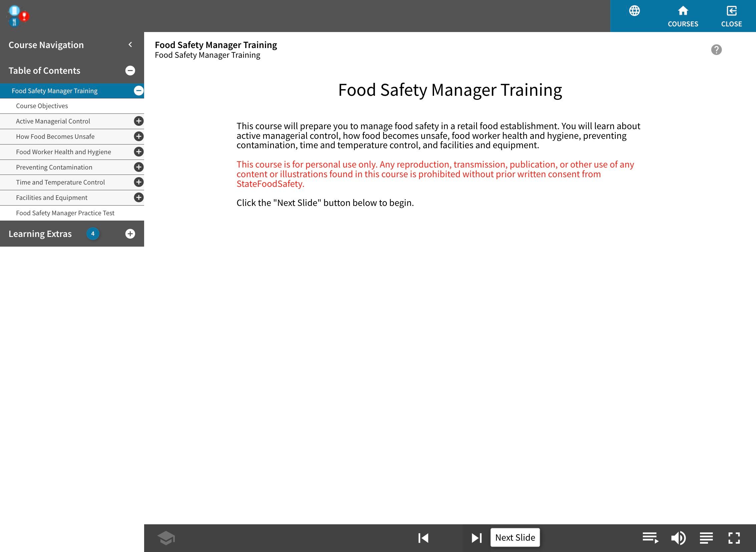Open the Course Objectives item
The height and width of the screenshot is (552, 756).
(42, 106)
